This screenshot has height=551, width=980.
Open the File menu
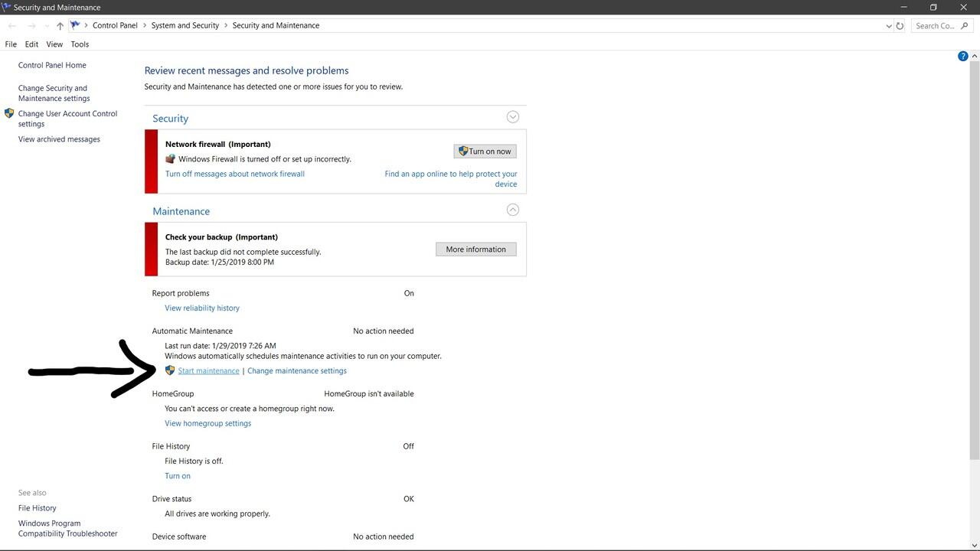point(11,44)
